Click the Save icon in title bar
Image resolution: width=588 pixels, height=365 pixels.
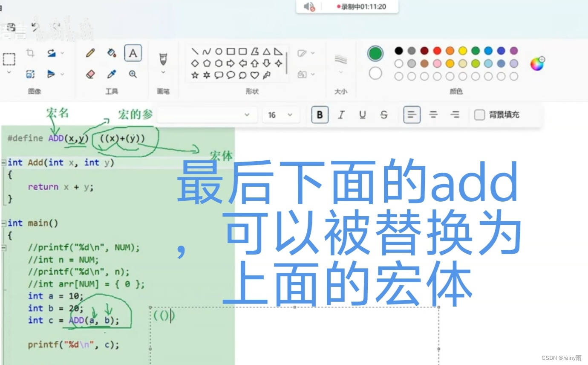12,27
